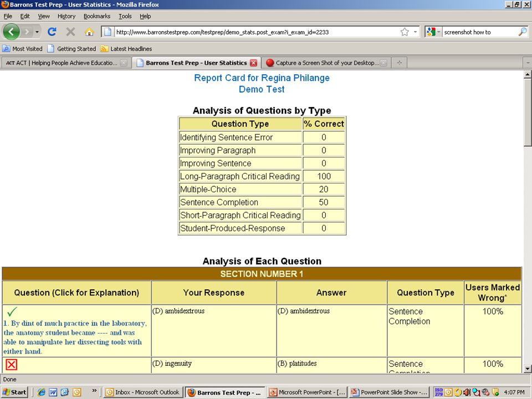The height and width of the screenshot is (399, 532).
Task: Click the magnifying glass search icon
Action: (x=523, y=32)
